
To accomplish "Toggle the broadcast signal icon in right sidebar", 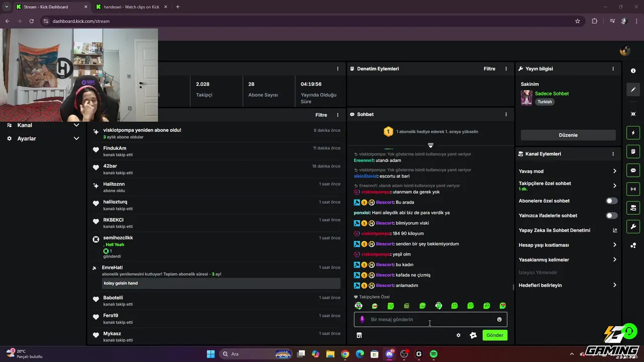I will point(633,189).
